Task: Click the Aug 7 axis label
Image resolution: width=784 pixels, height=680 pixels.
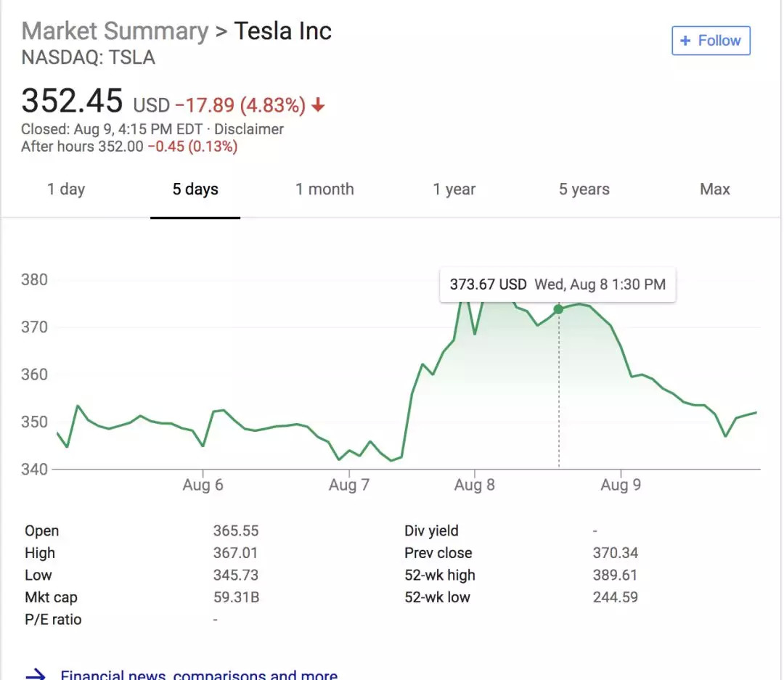Action: click(x=349, y=485)
